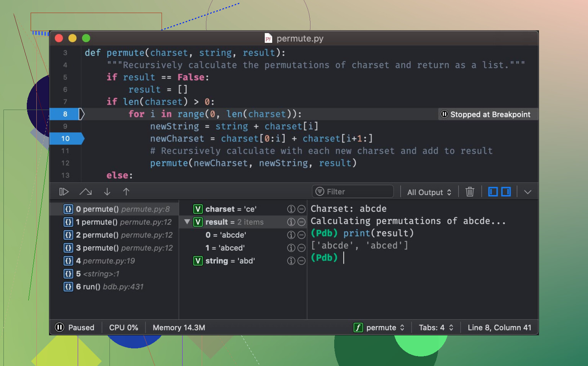Click the console Filter field
The height and width of the screenshot is (366, 588).
coord(356,192)
